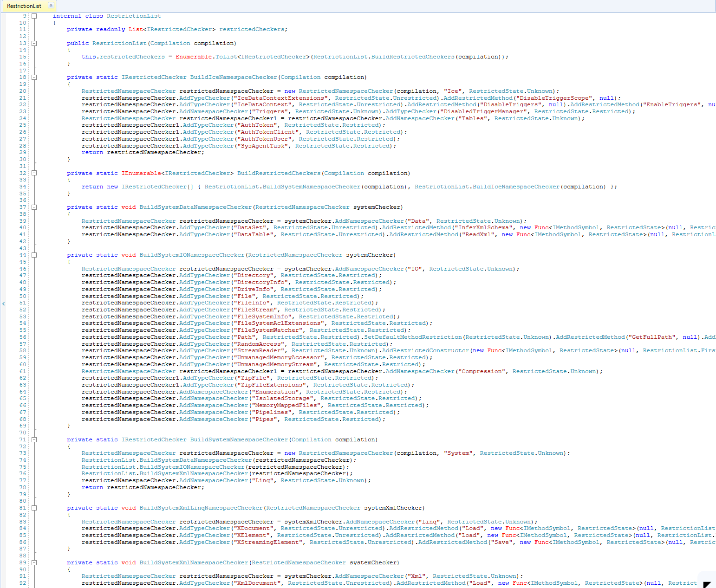The height and width of the screenshot is (588, 716).
Task: Collapse the BuildSystemNamespaceChecker fold at line 71
Action: (x=34, y=440)
